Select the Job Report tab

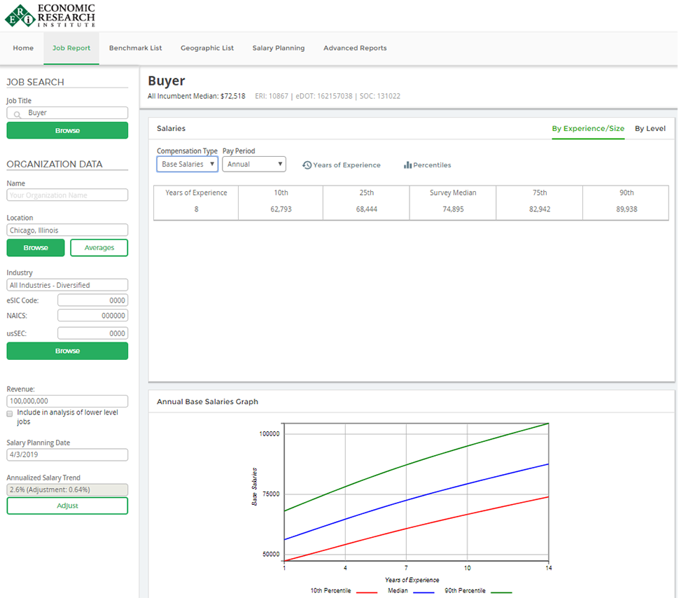(x=71, y=48)
